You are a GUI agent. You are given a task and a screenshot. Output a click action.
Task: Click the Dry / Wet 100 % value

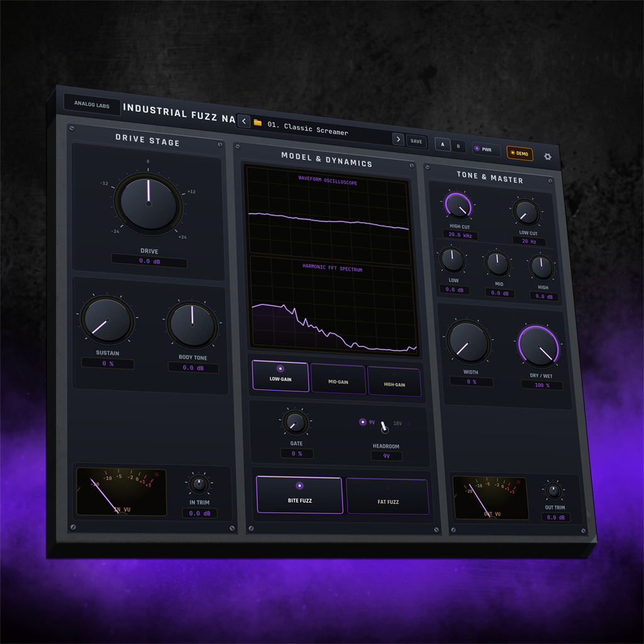coord(541,386)
